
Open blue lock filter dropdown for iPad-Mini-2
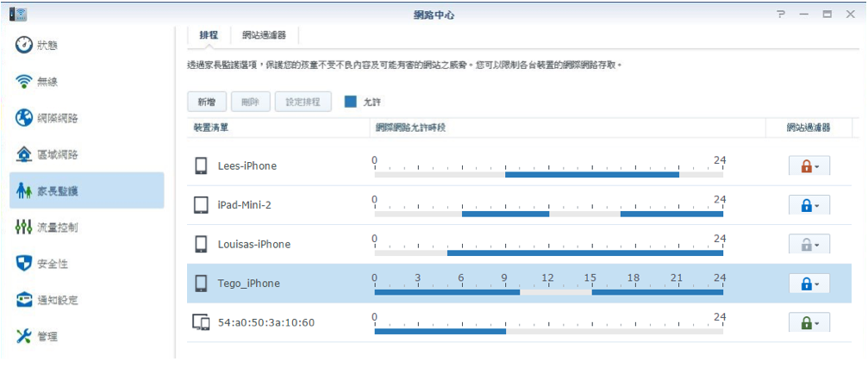tap(809, 205)
